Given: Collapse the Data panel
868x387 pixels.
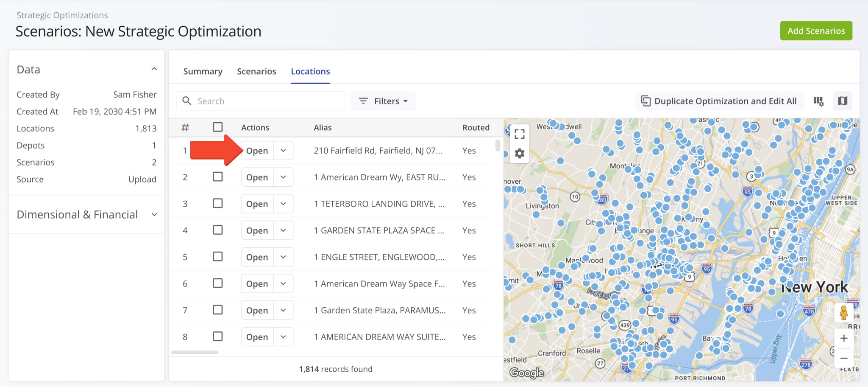Looking at the screenshot, I should (154, 68).
